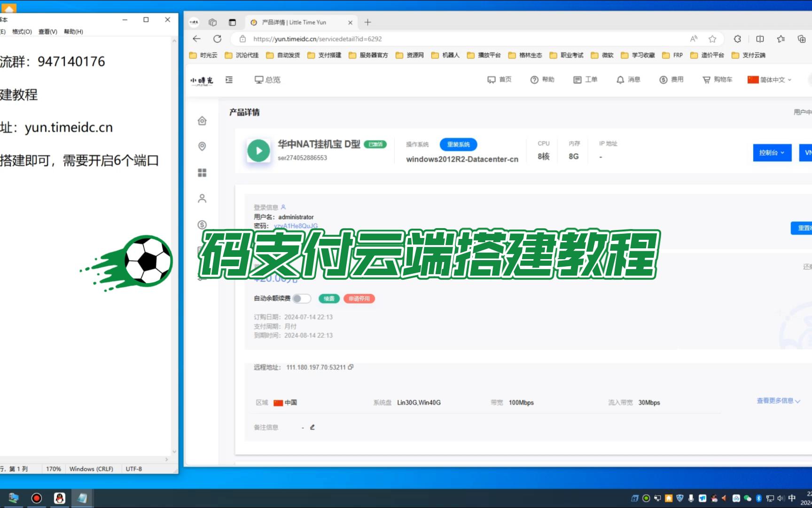Click the green 续费 renew button
This screenshot has height=508, width=812.
pyautogui.click(x=329, y=299)
